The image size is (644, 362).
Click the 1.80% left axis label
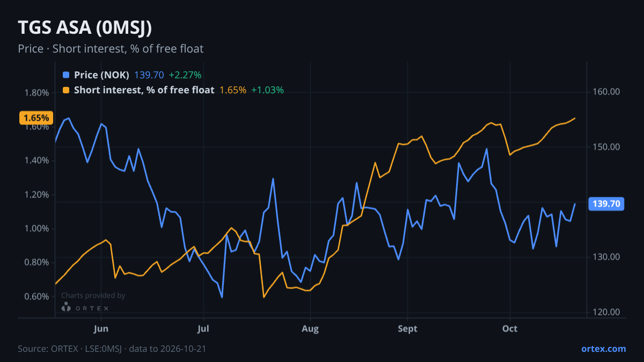point(36,93)
